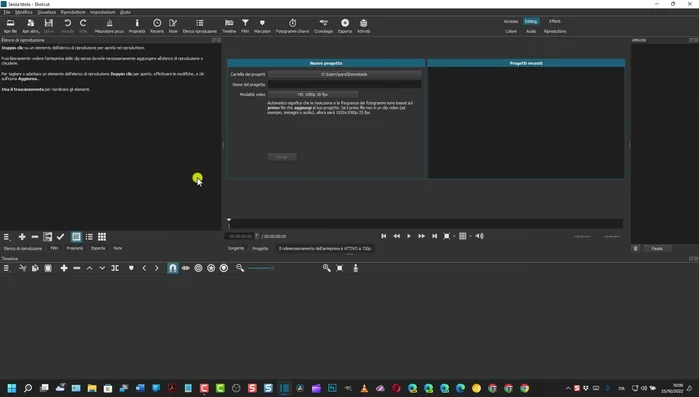The image size is (699, 397).
Task: Zoom out the timeline magnifier
Action: point(240,268)
